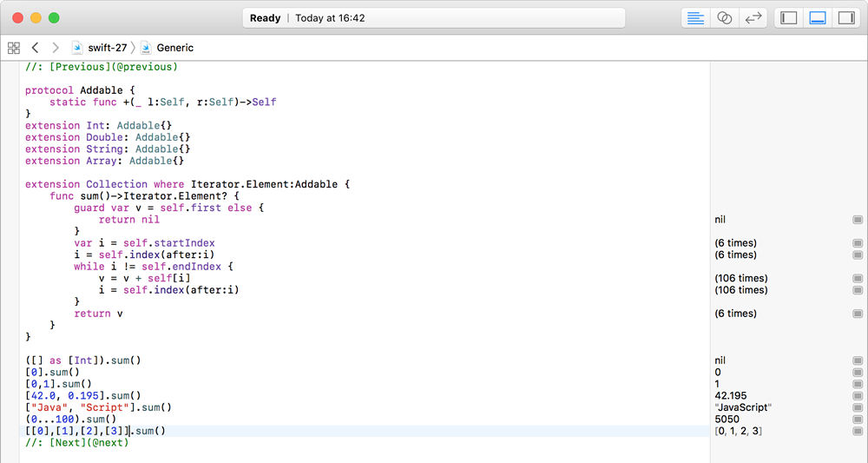Show result viewer for 42.195
This screenshot has width=868, height=463.
click(858, 396)
